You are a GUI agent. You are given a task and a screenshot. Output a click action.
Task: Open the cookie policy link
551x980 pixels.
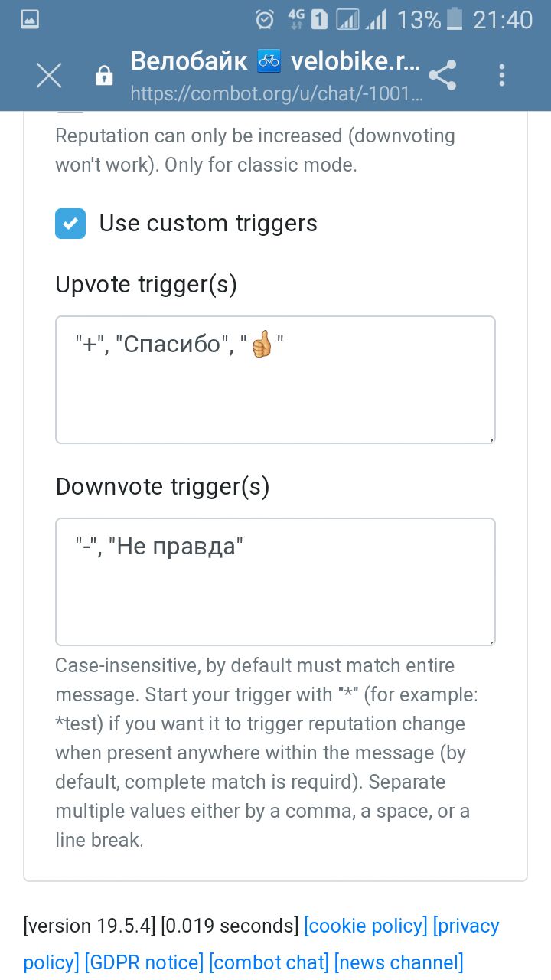coord(366,926)
